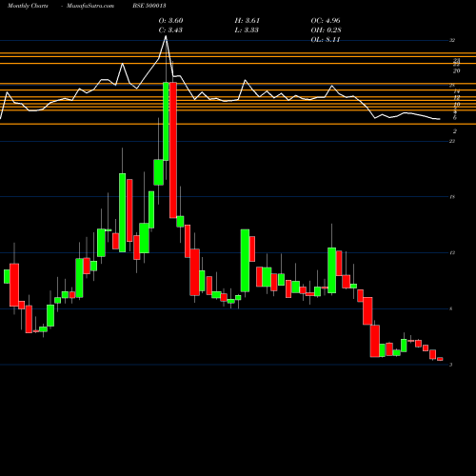Image resolution: width=476 pixels, height=476 pixels.
Task: Click the tallest red candlestick after the peak
Action: click(173, 150)
